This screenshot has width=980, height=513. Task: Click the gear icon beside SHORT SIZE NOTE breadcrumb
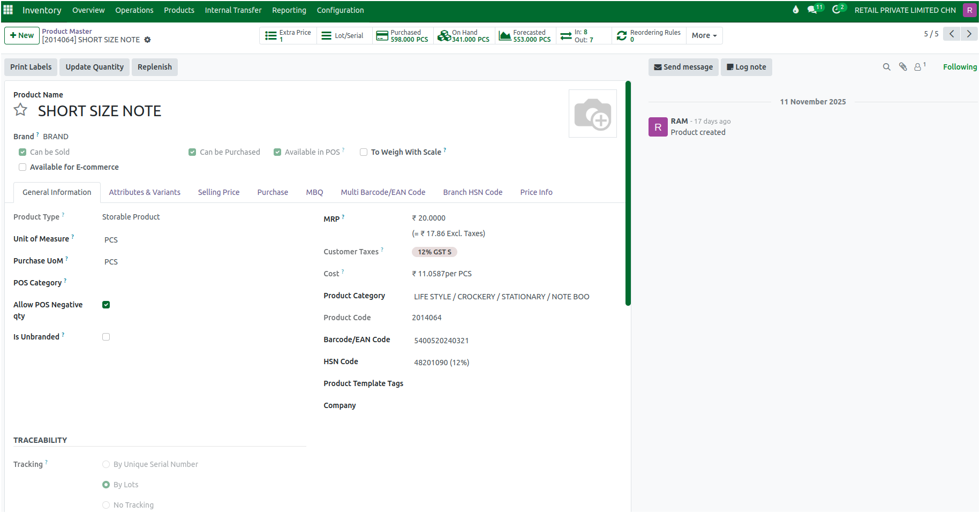[147, 40]
